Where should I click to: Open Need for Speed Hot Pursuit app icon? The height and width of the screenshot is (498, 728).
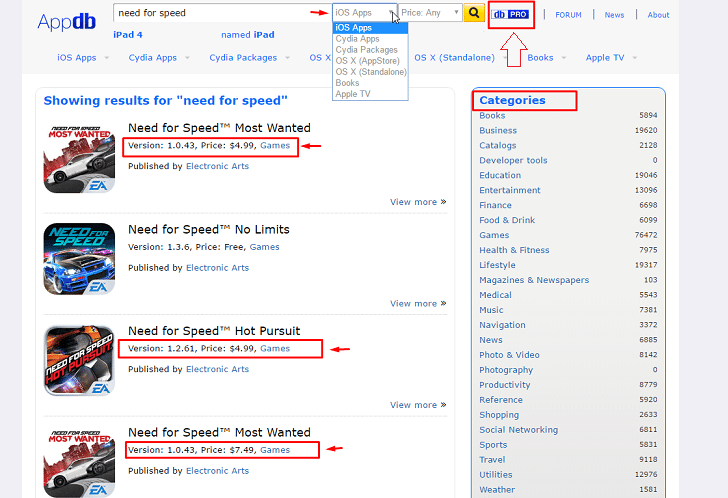[79, 361]
